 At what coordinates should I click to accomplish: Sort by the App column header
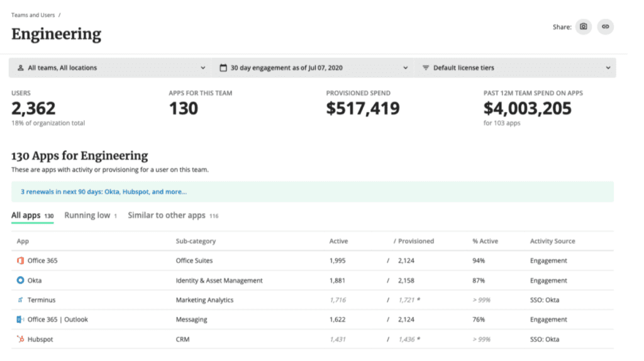click(x=23, y=241)
